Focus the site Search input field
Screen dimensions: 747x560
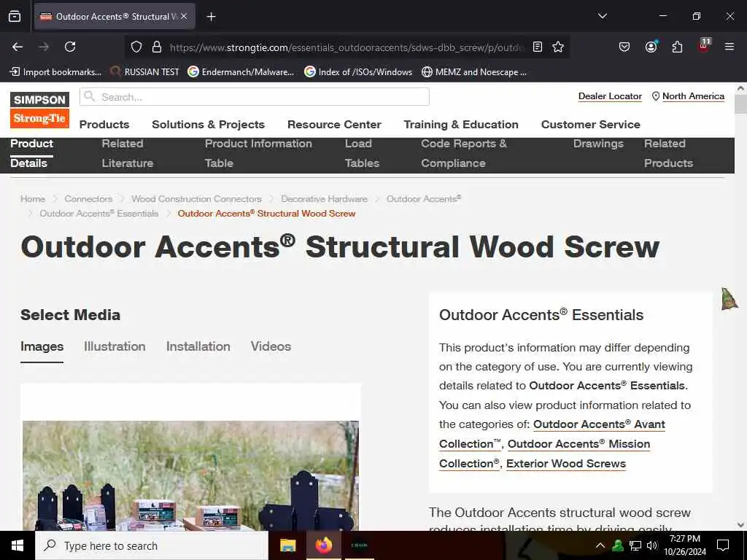(x=255, y=97)
